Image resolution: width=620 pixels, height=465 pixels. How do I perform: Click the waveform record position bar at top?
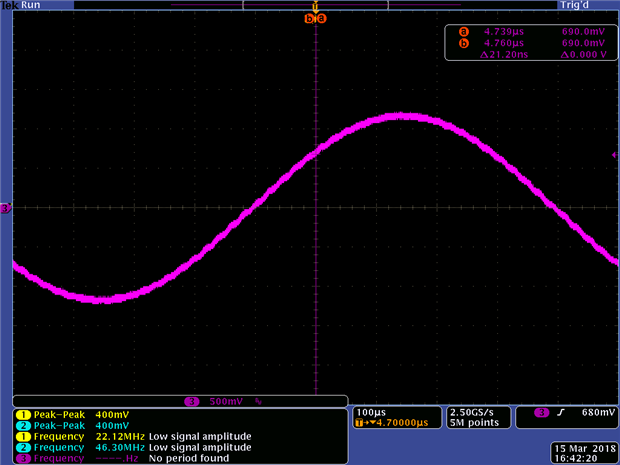[316, 5]
